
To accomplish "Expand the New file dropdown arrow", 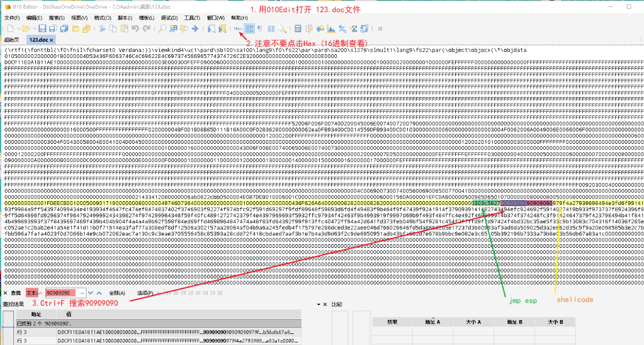I will [x=19, y=28].
